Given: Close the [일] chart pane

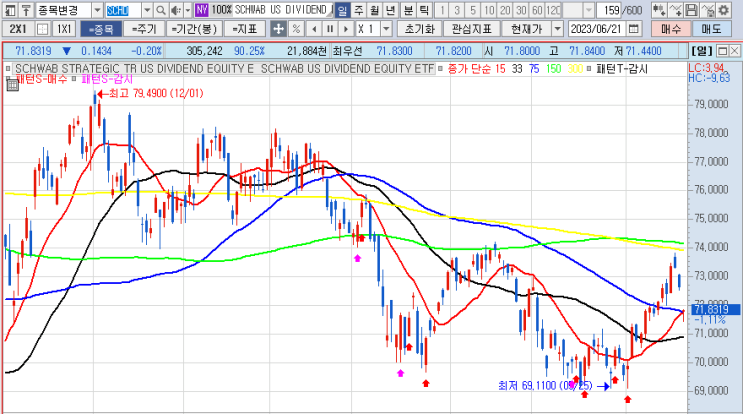Looking at the screenshot, I should pyautogui.click(x=734, y=51).
